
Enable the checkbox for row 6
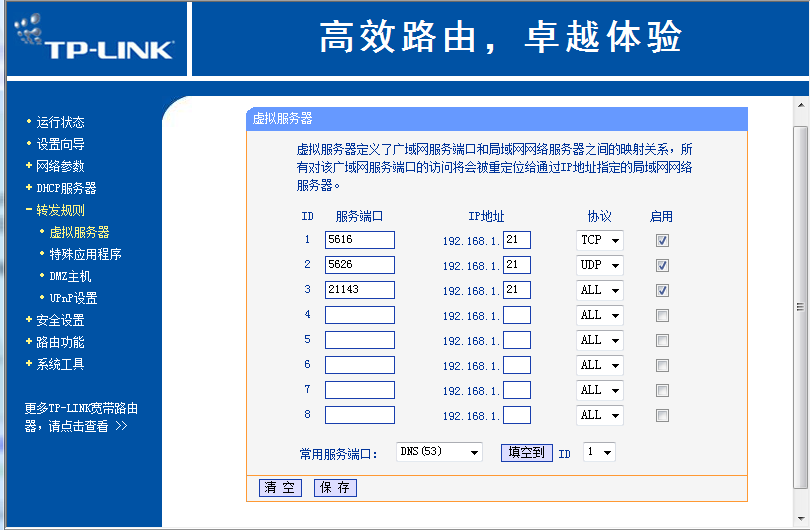coord(662,366)
